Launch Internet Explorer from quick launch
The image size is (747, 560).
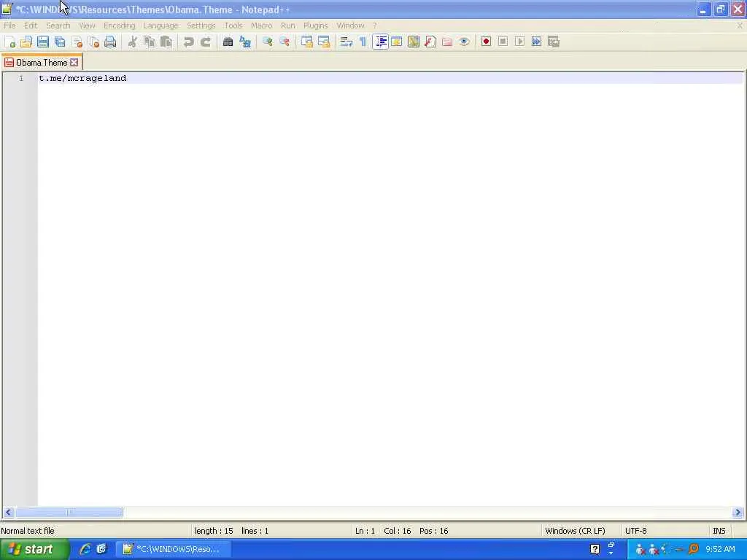click(85, 550)
